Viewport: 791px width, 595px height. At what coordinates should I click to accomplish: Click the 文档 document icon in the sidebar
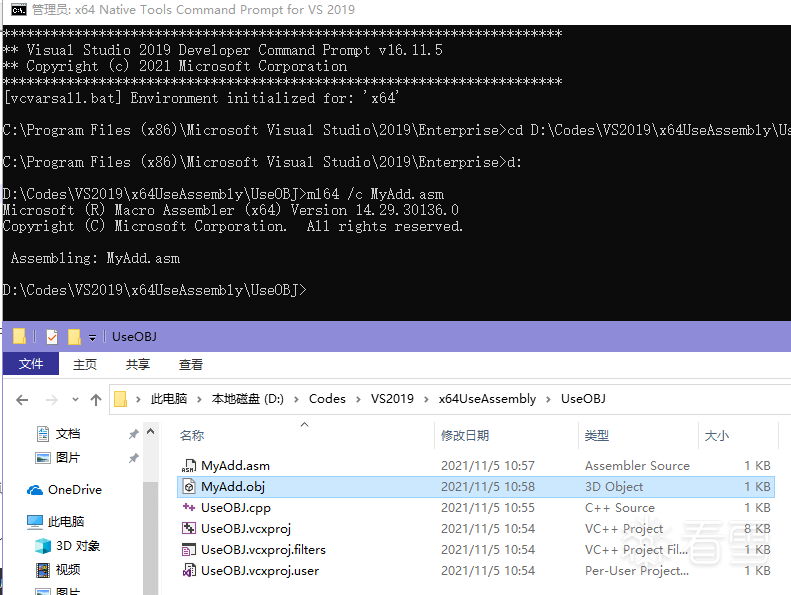point(43,434)
